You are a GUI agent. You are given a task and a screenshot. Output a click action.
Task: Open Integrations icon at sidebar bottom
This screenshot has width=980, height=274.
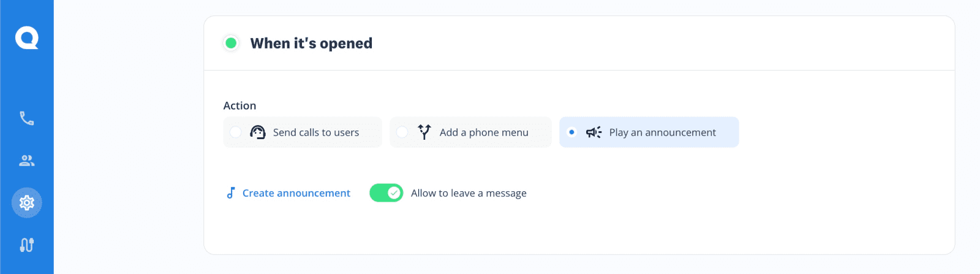27,245
